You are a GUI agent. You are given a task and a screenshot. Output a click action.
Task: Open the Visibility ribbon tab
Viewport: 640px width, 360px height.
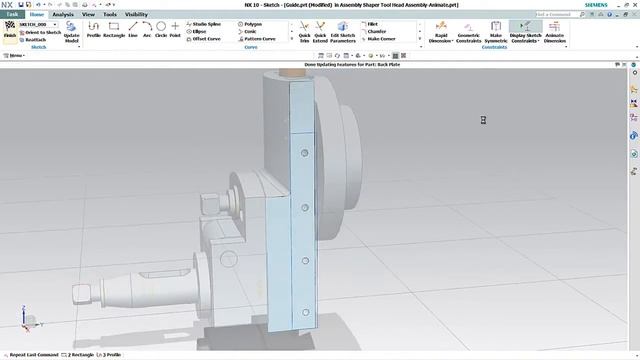[136, 14]
